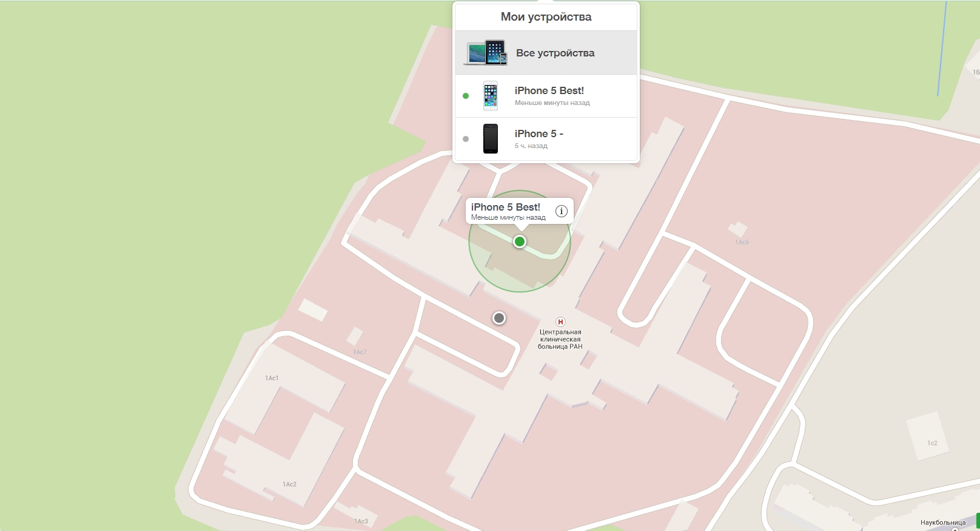Click the white iPhone thumbnail image
Screen dimensions: 980x531
[490, 96]
